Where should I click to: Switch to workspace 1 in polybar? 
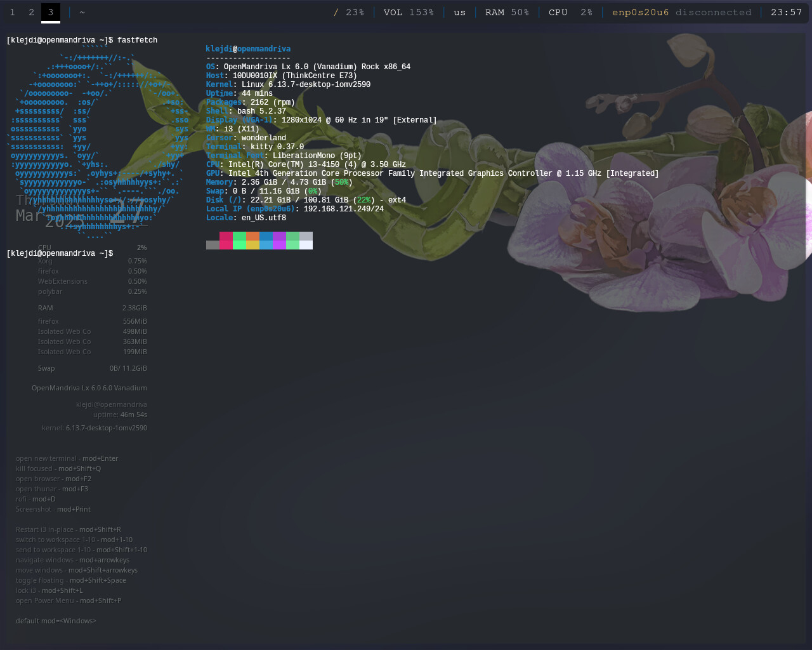[x=12, y=12]
